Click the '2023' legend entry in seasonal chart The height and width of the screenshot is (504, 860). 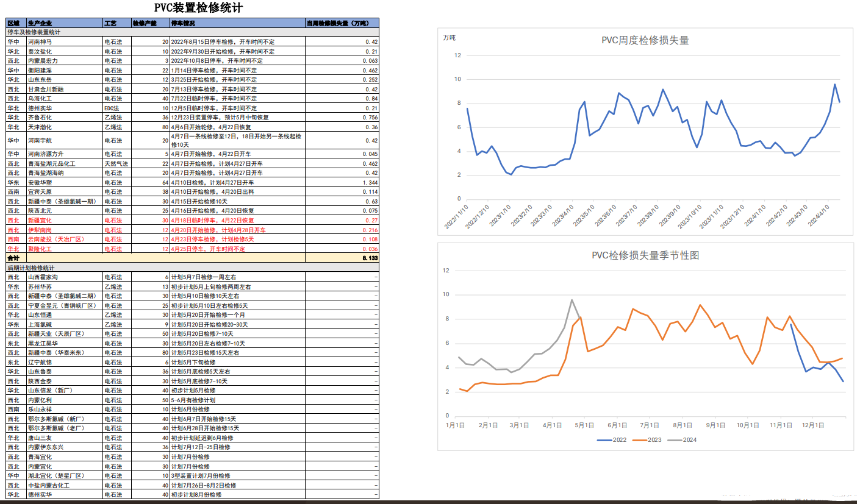click(x=647, y=439)
